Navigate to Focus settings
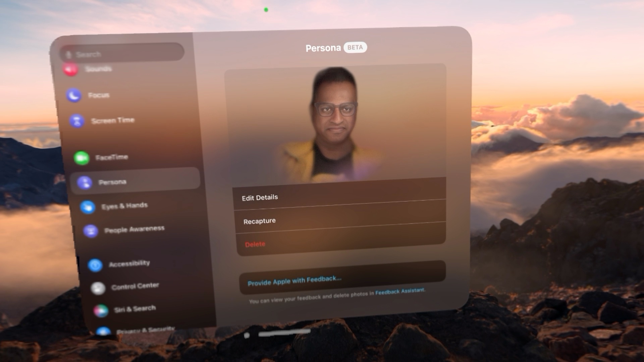Screen dimensions: 644x362 98,95
